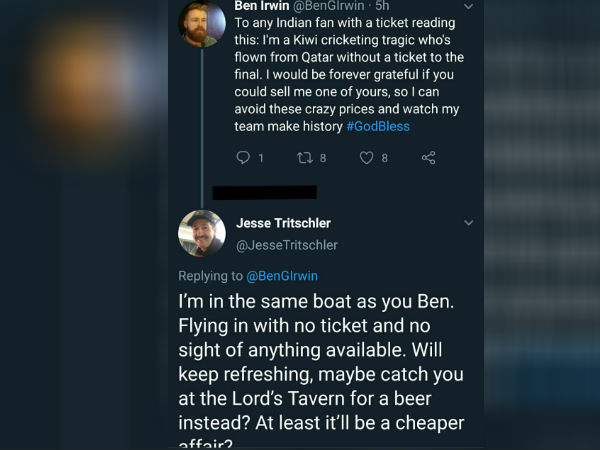Expand the chevron menu on Ben Irwin's tweet
The image size is (600, 450).
coord(469,6)
